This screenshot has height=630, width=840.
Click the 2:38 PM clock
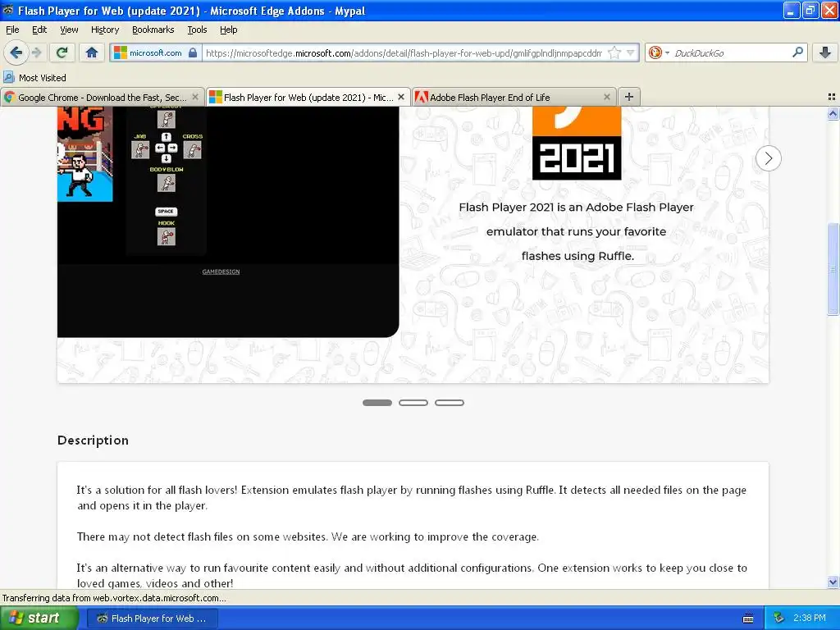(x=810, y=619)
